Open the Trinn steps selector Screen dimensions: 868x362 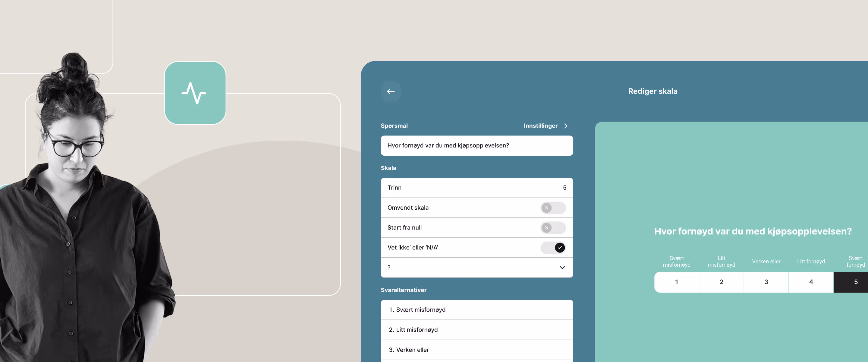coord(477,188)
